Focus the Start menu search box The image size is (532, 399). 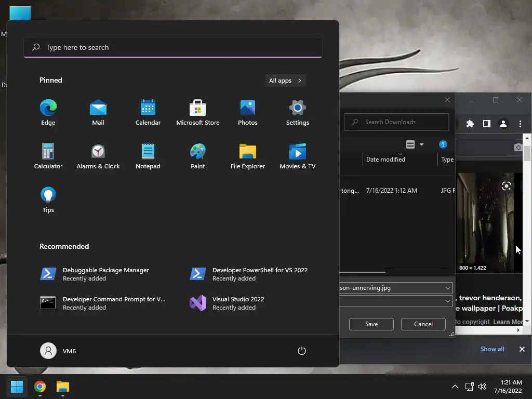tap(173, 47)
